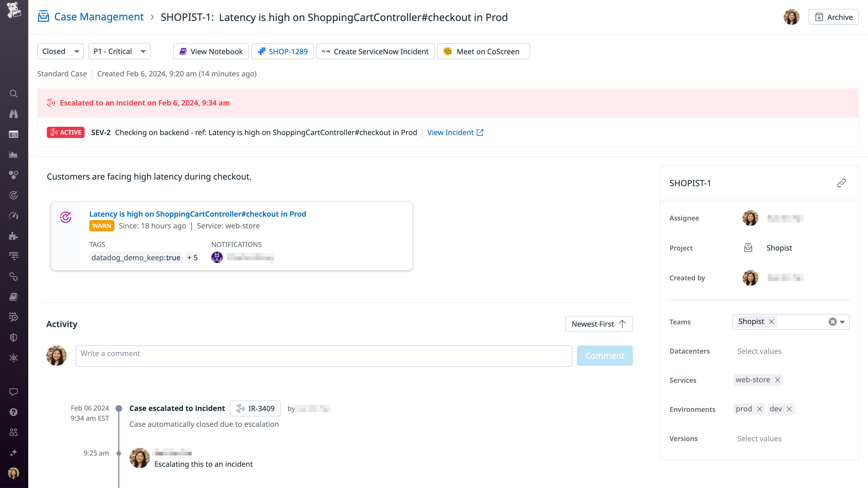Click the copy link icon next to SHOPIST-1
Image resolution: width=868 pixels, height=488 pixels.
841,183
